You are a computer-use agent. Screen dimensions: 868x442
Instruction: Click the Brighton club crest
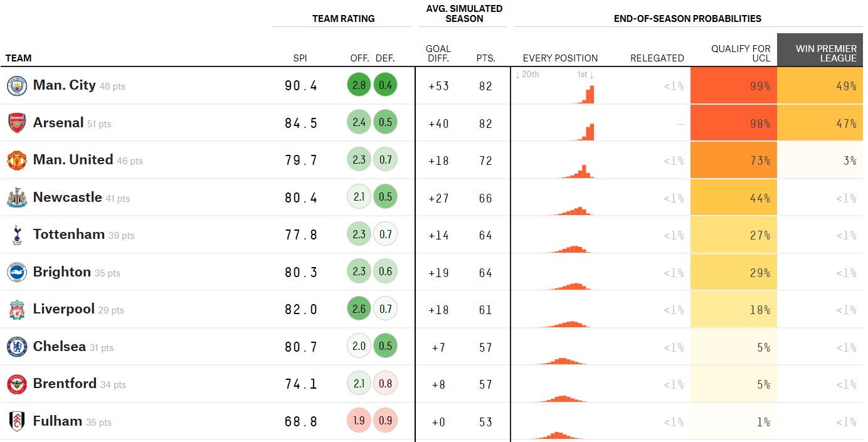[x=17, y=272]
